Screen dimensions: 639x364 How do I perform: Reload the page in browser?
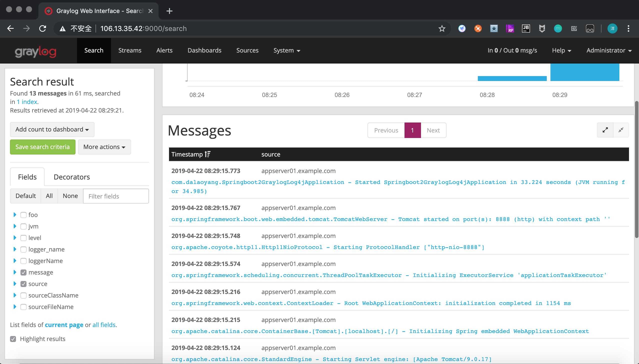pyautogui.click(x=42, y=28)
